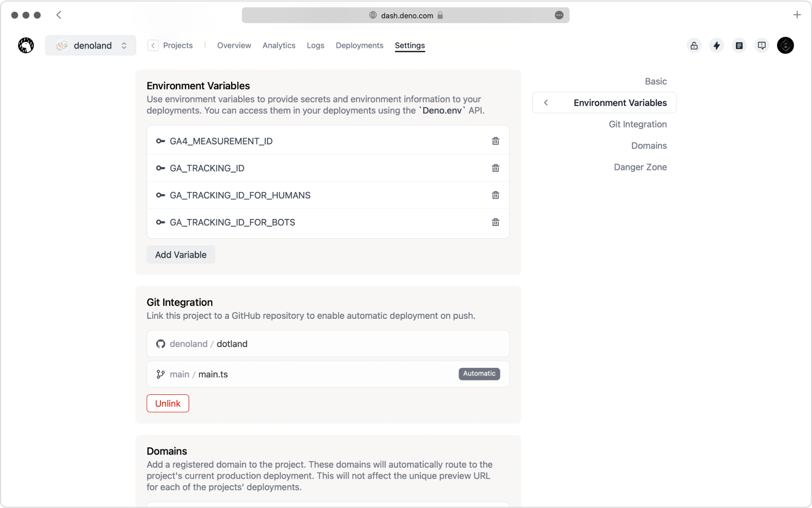812x508 pixels.
Task: Click the Deno logo in the top left
Action: coord(26,45)
